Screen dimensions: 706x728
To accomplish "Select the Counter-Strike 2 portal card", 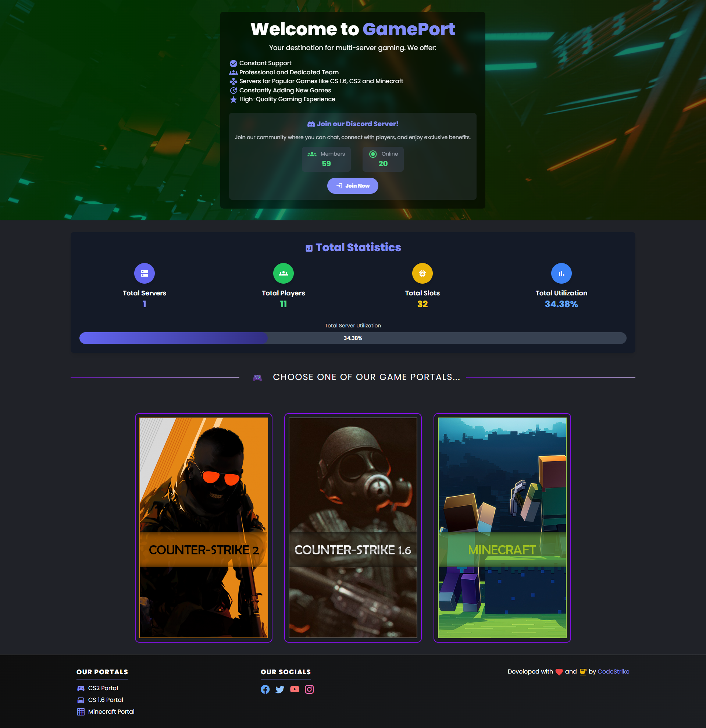I will pyautogui.click(x=203, y=528).
